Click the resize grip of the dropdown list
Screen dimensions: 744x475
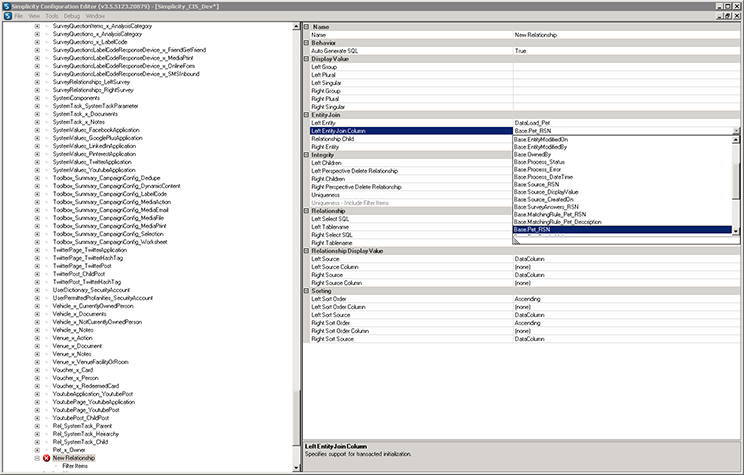516,241
